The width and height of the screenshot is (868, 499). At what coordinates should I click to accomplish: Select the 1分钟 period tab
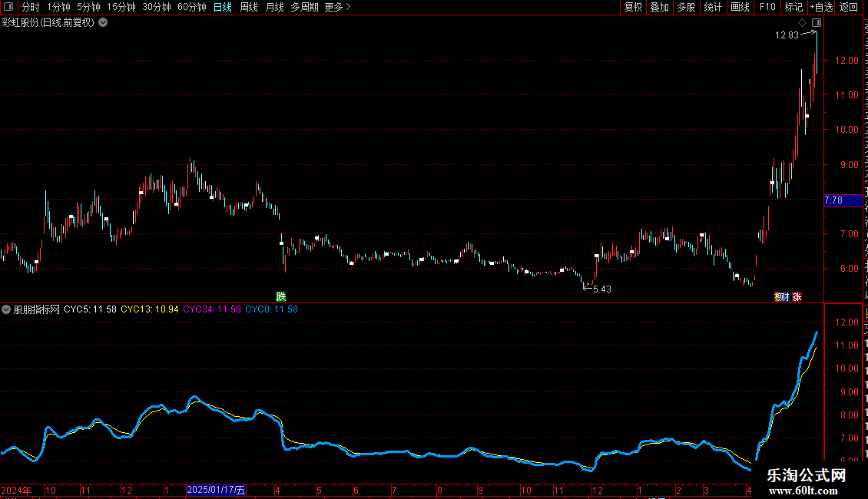click(58, 7)
